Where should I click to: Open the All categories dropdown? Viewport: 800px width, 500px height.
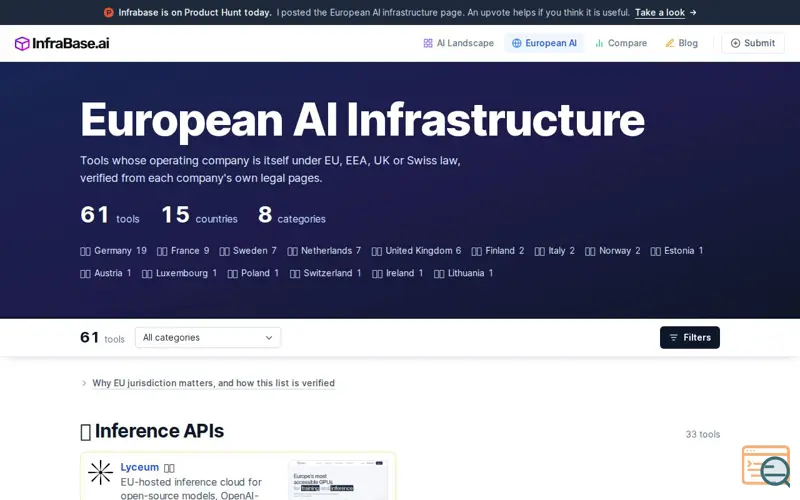pyautogui.click(x=208, y=338)
